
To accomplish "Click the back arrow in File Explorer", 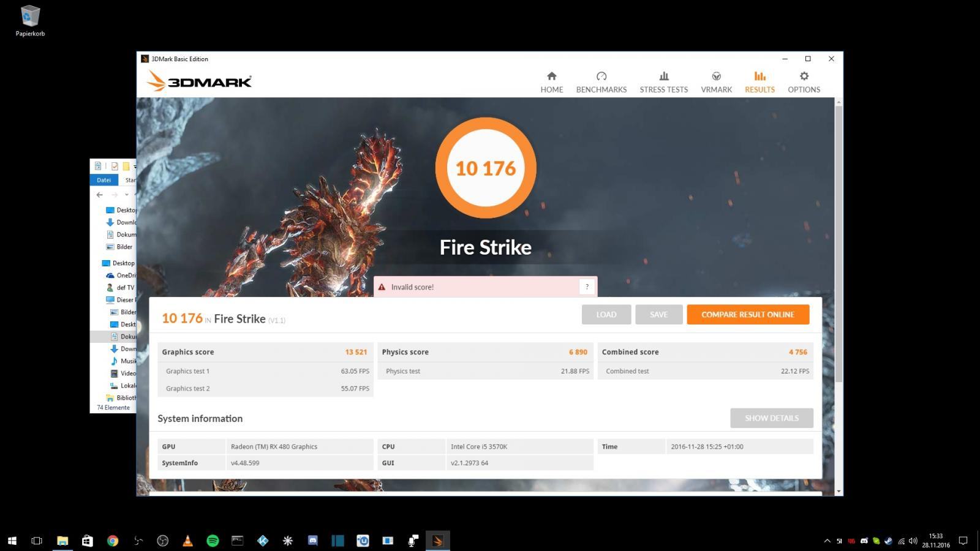I will [99, 195].
